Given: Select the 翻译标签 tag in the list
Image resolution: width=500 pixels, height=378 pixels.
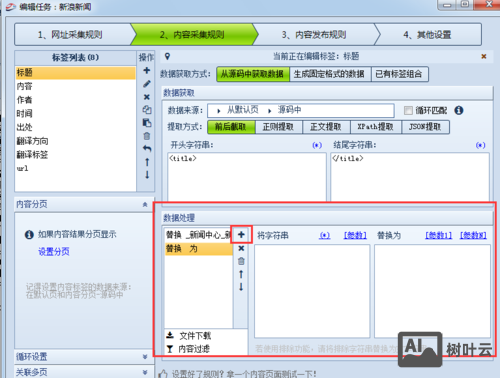Looking at the screenshot, I should pos(75,155).
